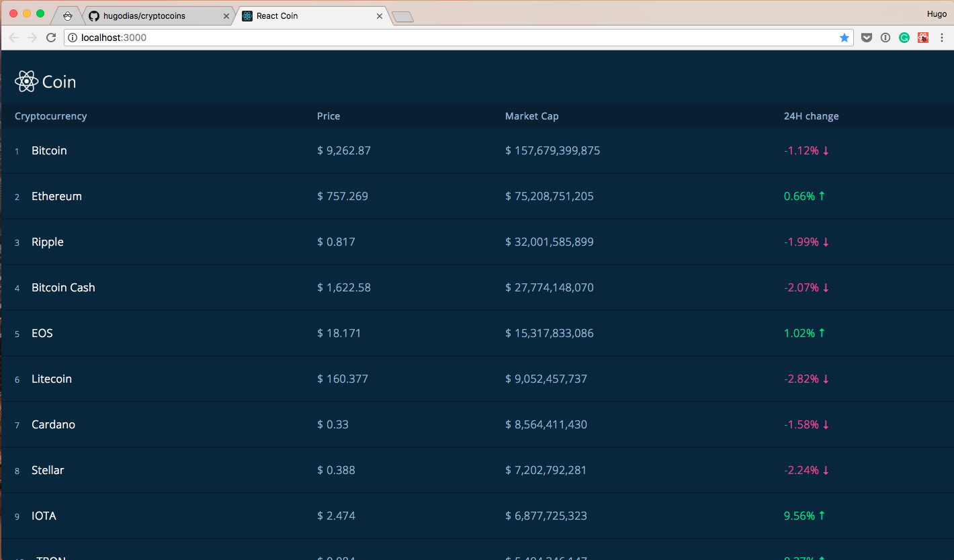Open a new tab button
This screenshot has height=560, width=954.
tap(402, 17)
